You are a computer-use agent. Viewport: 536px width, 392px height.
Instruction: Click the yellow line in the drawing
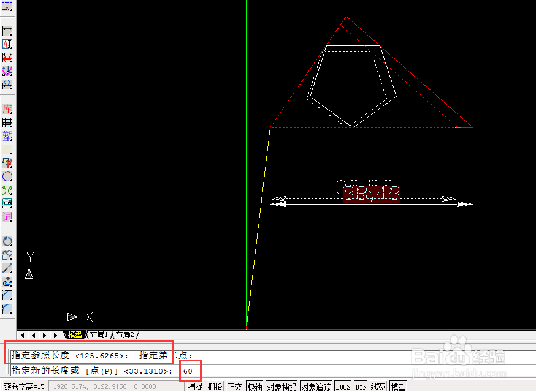(258, 227)
